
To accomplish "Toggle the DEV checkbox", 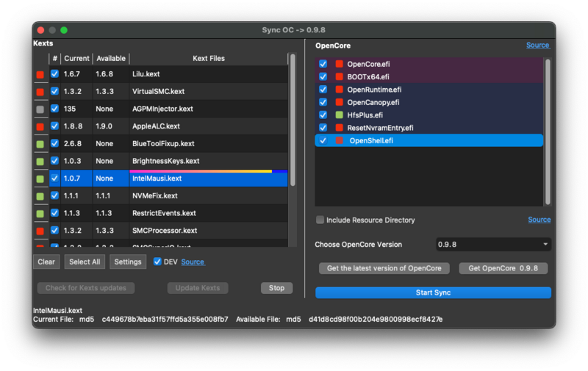I will (x=157, y=262).
